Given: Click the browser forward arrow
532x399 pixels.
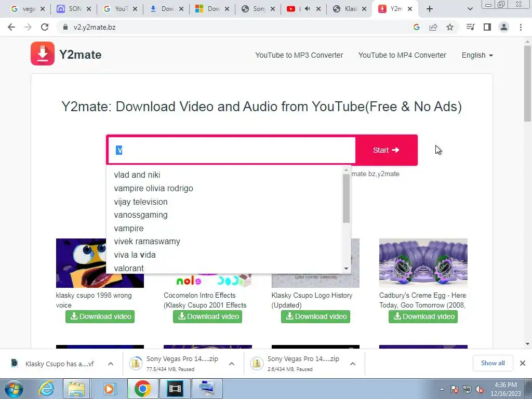Looking at the screenshot, I should click(x=28, y=27).
